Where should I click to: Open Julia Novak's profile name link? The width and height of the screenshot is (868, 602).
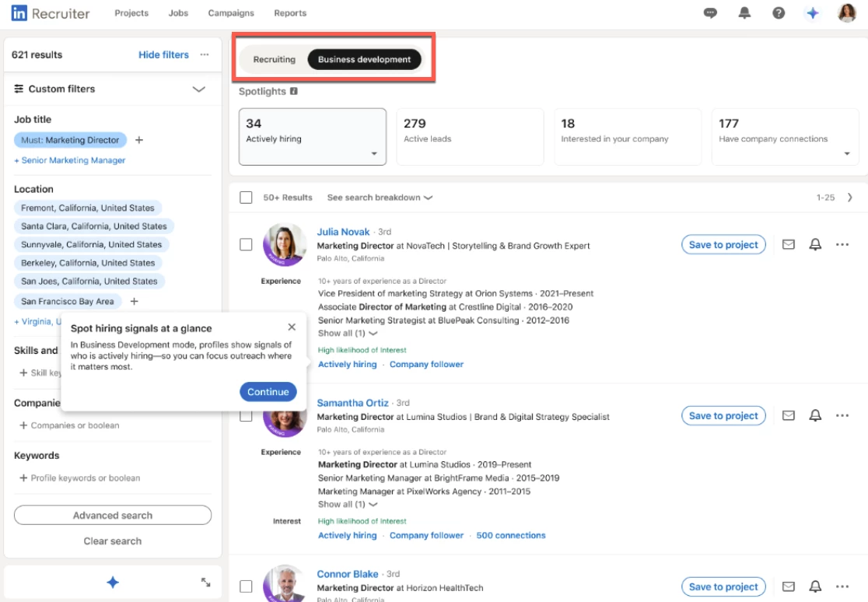(x=343, y=232)
